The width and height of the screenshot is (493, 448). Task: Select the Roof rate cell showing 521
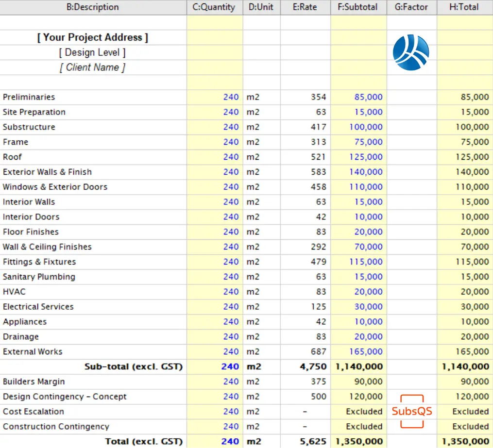click(x=305, y=157)
